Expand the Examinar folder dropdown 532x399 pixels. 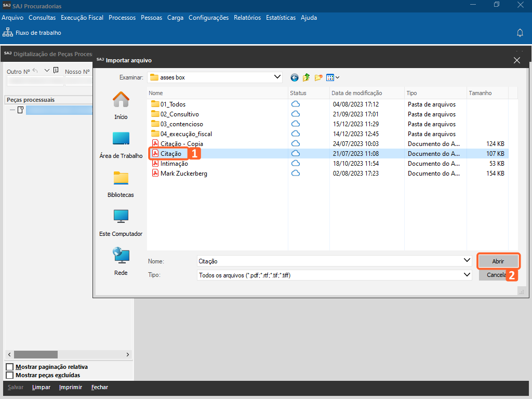[x=277, y=77]
